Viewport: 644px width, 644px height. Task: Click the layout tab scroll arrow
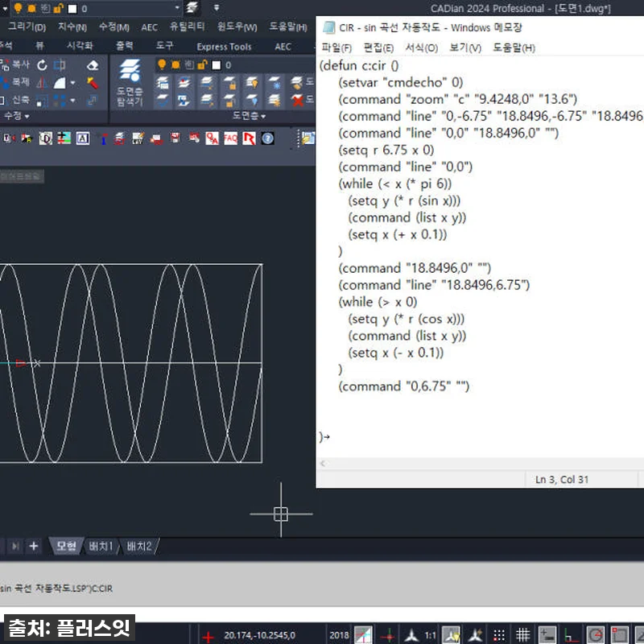(x=15, y=547)
